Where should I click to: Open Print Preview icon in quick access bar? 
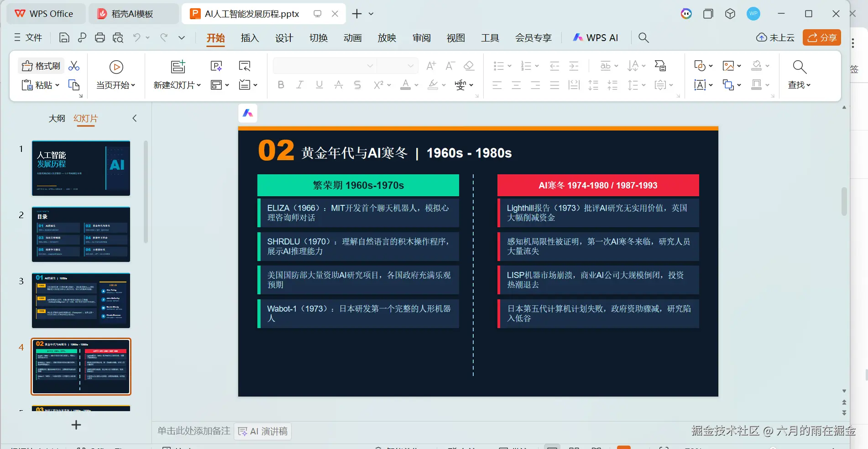point(118,38)
